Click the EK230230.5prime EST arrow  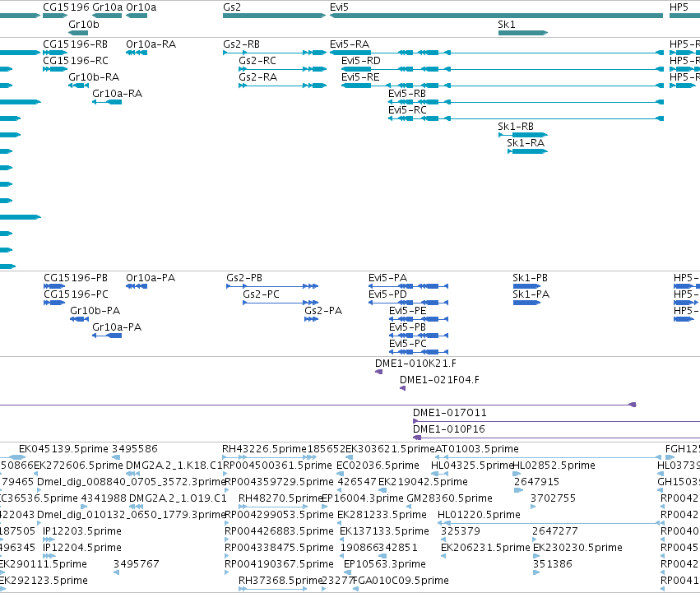click(x=536, y=556)
